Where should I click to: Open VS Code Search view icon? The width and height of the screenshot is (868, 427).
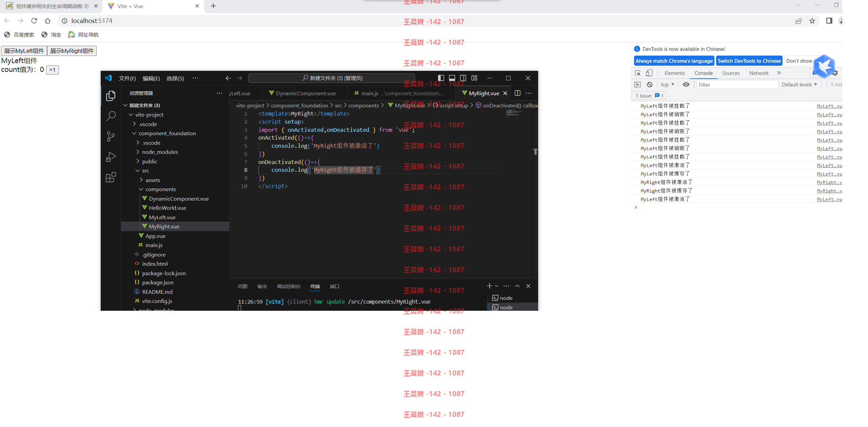(x=111, y=116)
